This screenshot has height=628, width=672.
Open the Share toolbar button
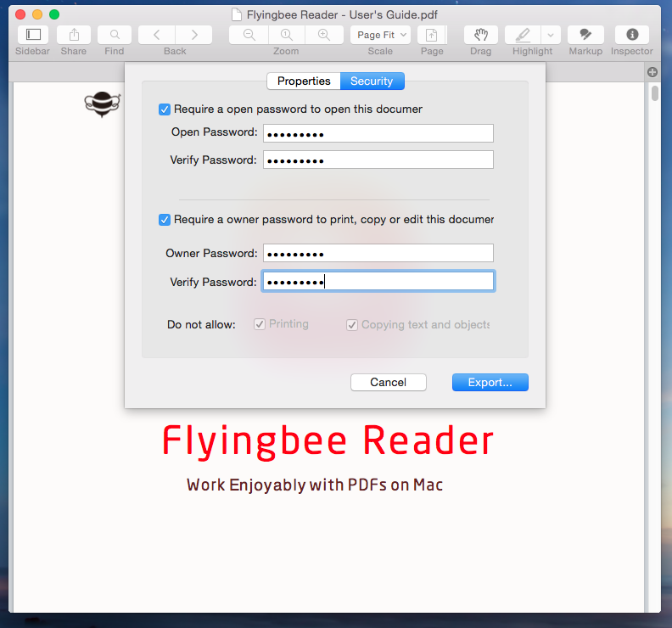[x=74, y=35]
